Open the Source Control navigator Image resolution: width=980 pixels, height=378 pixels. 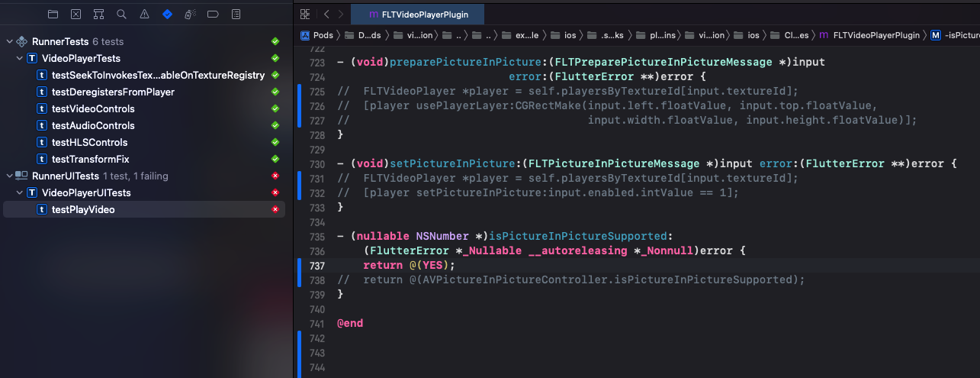pos(76,15)
